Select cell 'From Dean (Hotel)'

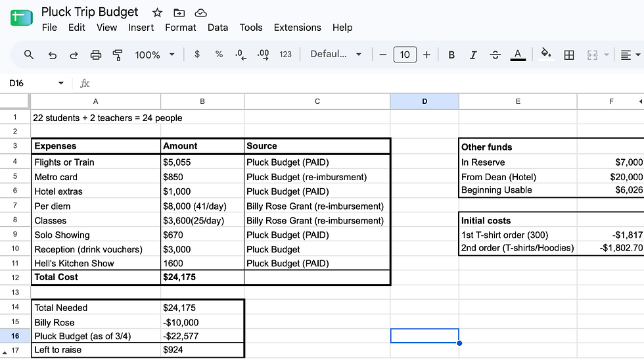tap(518, 177)
